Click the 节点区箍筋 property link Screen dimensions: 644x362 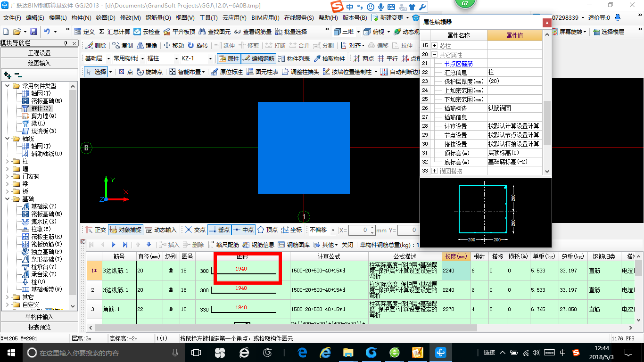tap(458, 64)
